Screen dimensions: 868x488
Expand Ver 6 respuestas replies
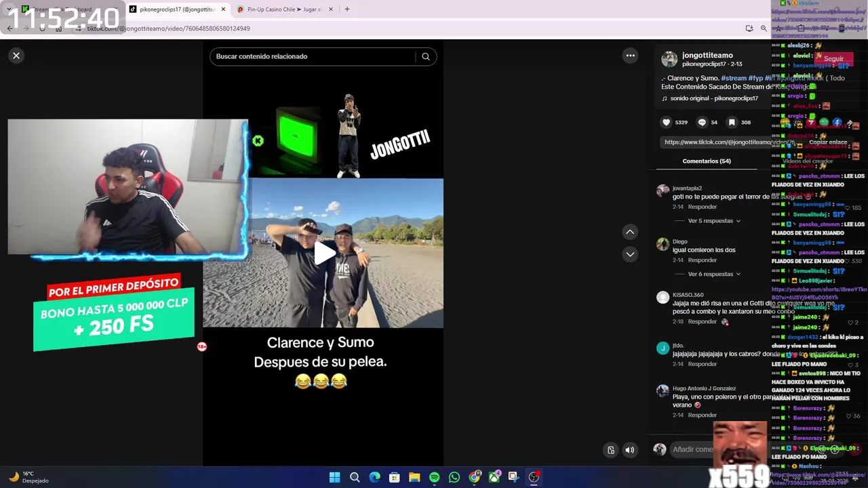pyautogui.click(x=714, y=274)
